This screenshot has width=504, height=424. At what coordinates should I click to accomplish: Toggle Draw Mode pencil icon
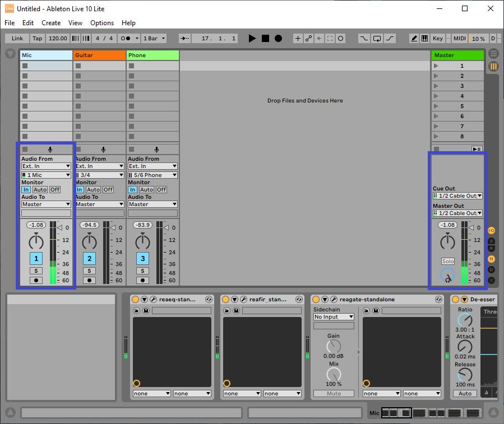(414, 39)
